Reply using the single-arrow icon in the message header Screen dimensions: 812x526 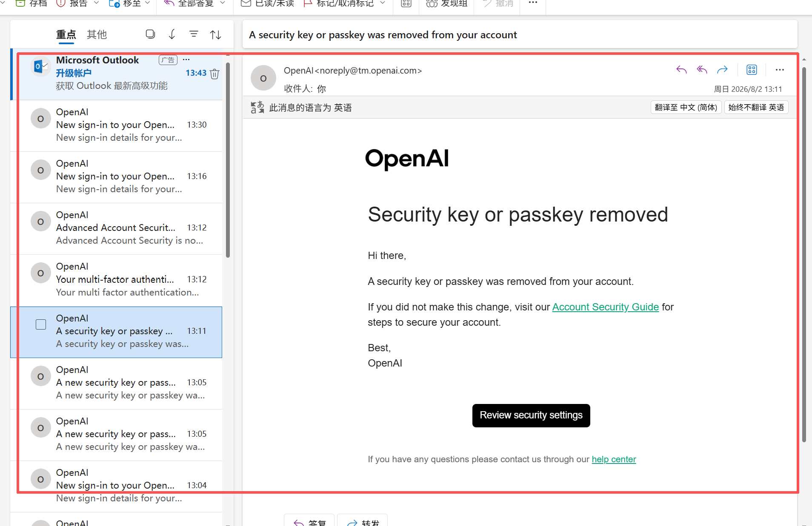(x=681, y=69)
